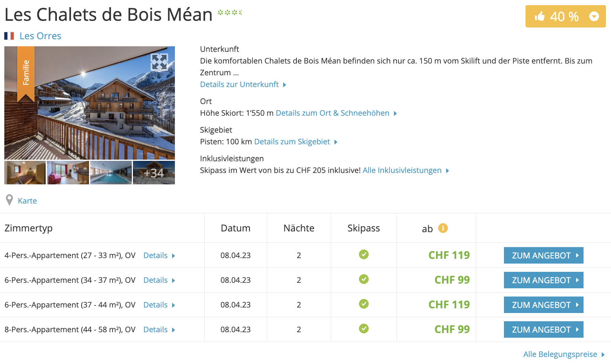The image size is (611, 364).
Task: Open 'Details zum Ort & Schneehöhen' link
Action: click(x=336, y=113)
